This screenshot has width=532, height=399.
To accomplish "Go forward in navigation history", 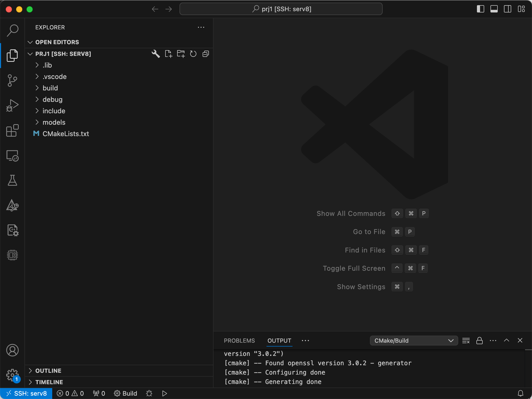I will [x=169, y=9].
